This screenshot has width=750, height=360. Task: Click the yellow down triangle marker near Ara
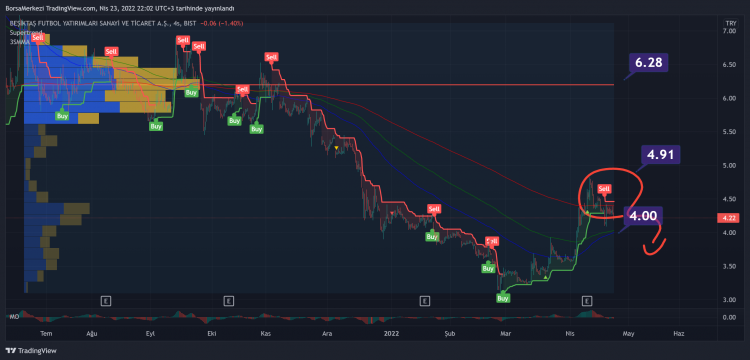336,148
